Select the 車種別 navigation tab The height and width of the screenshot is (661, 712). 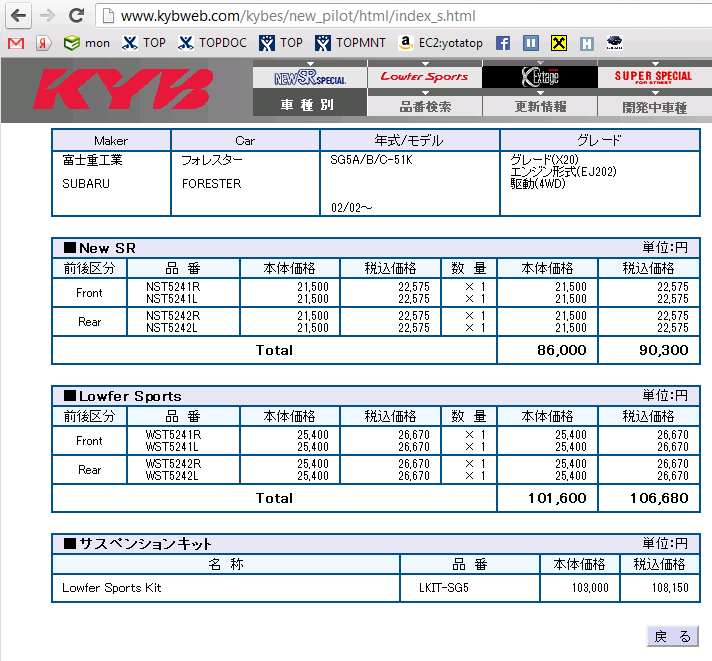click(x=310, y=106)
